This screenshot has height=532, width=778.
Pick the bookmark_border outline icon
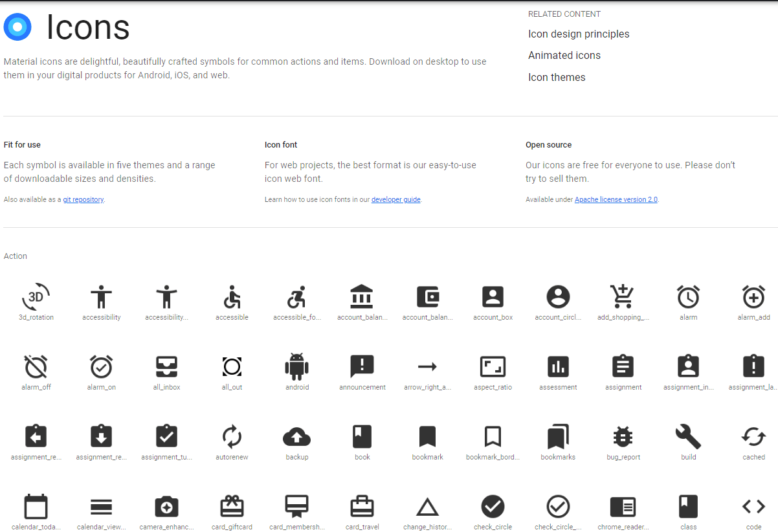pos(493,436)
